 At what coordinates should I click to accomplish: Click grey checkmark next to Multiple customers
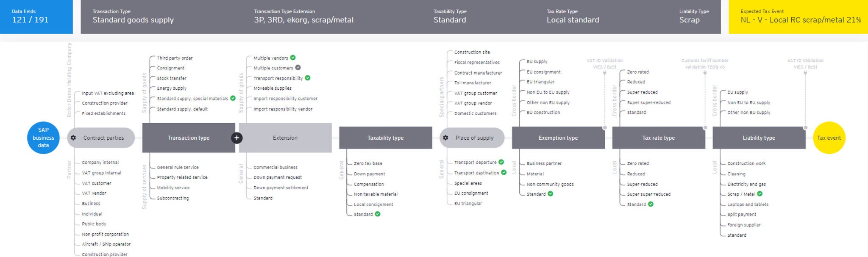(x=298, y=68)
